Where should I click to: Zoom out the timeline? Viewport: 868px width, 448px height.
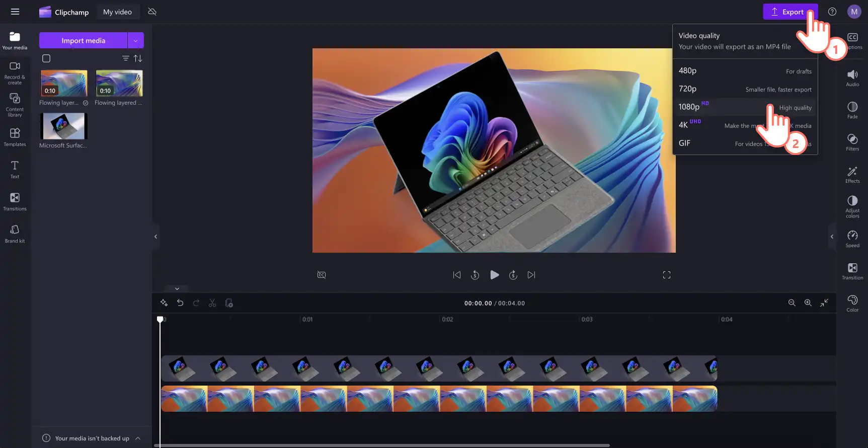792,303
